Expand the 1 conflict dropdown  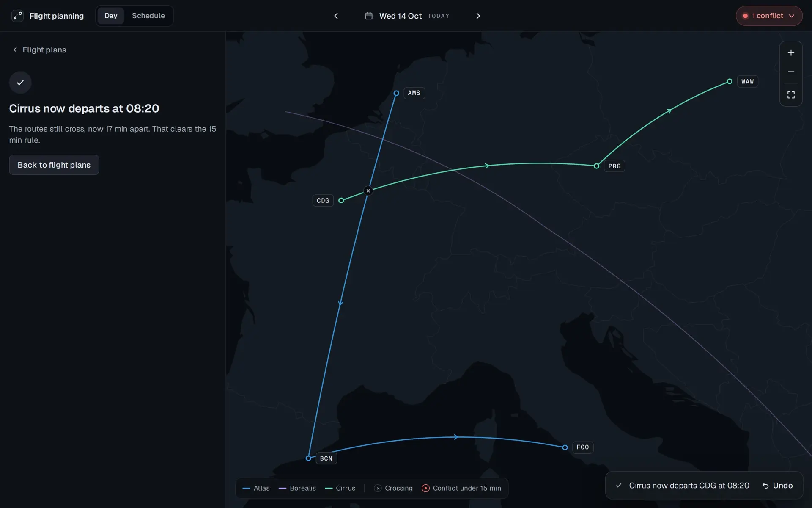(769, 16)
